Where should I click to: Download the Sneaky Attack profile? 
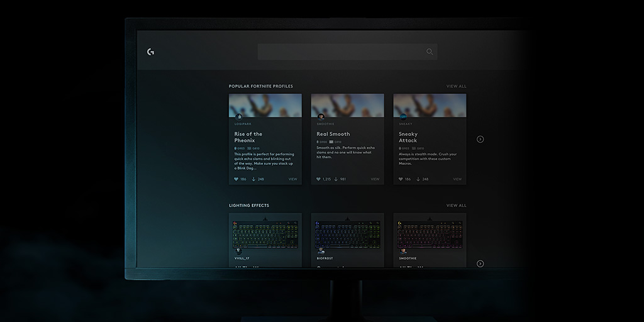(418, 179)
